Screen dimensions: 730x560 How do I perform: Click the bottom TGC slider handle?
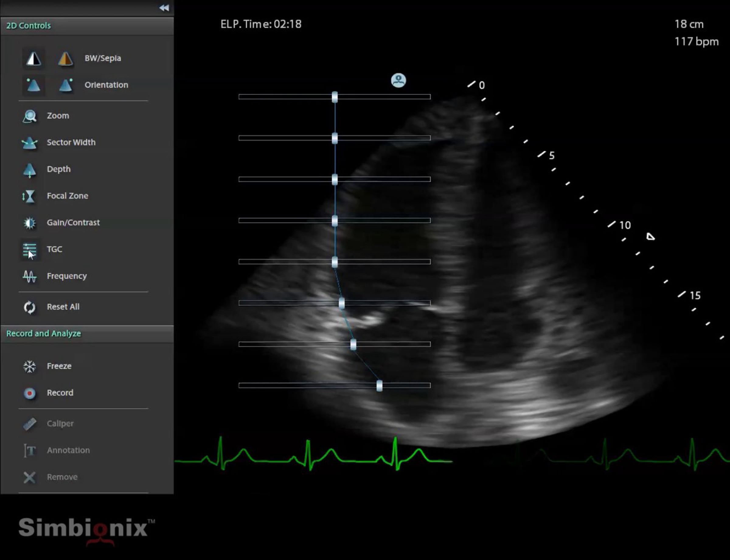pyautogui.click(x=379, y=386)
